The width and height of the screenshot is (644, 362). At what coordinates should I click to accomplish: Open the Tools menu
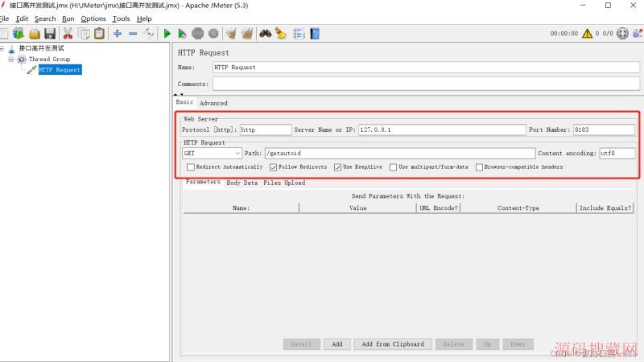(x=122, y=19)
